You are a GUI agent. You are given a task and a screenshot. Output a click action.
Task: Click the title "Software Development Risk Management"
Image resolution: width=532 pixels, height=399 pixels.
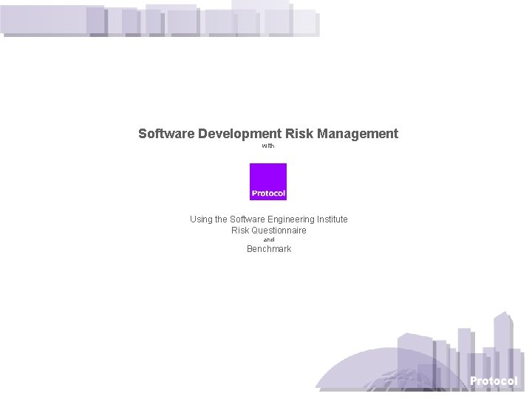click(x=268, y=134)
